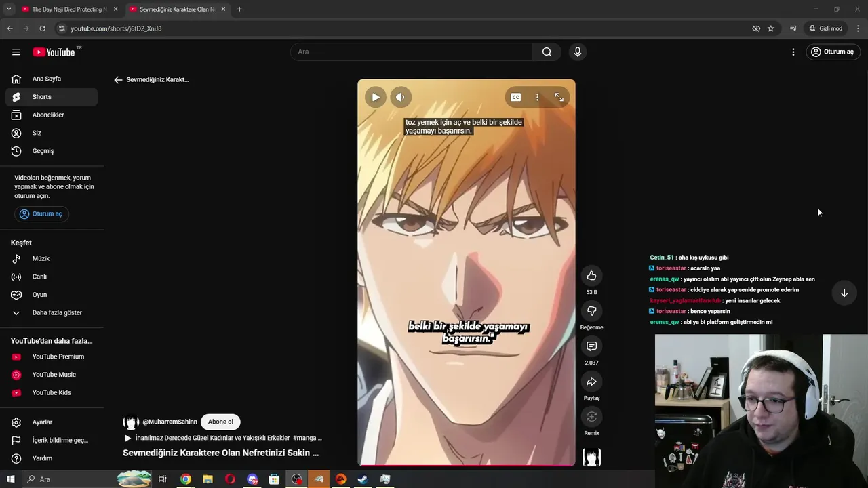Viewport: 868px width, 488px height.
Task: Open Chrome from the taskbar
Action: (x=185, y=479)
